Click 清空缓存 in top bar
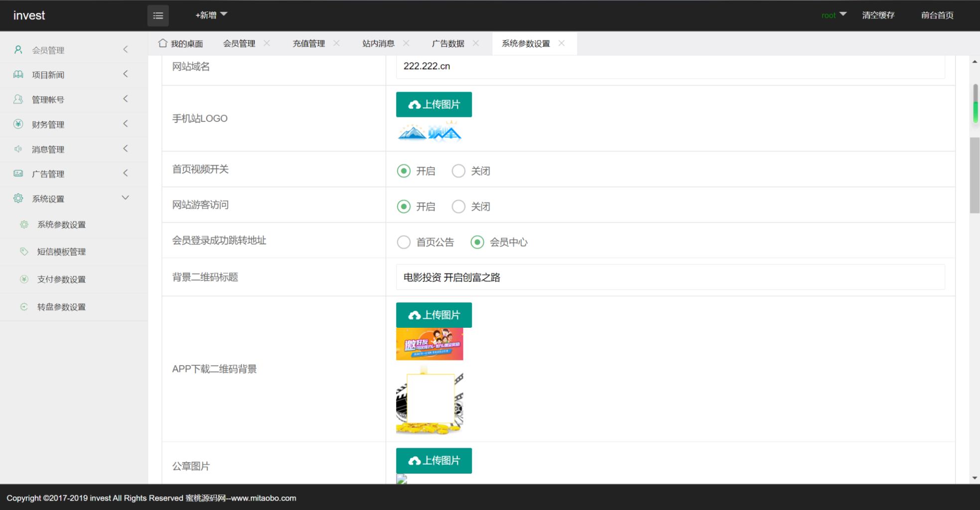The width and height of the screenshot is (980, 510). pyautogui.click(x=878, y=15)
